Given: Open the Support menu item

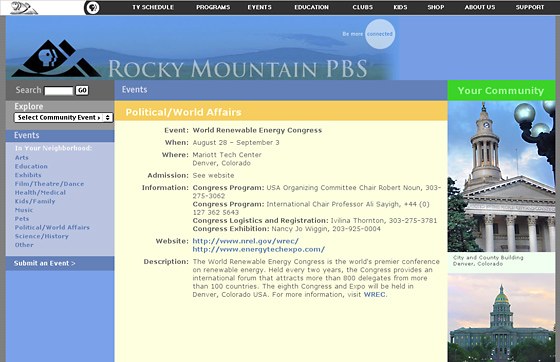Looking at the screenshot, I should (530, 7).
